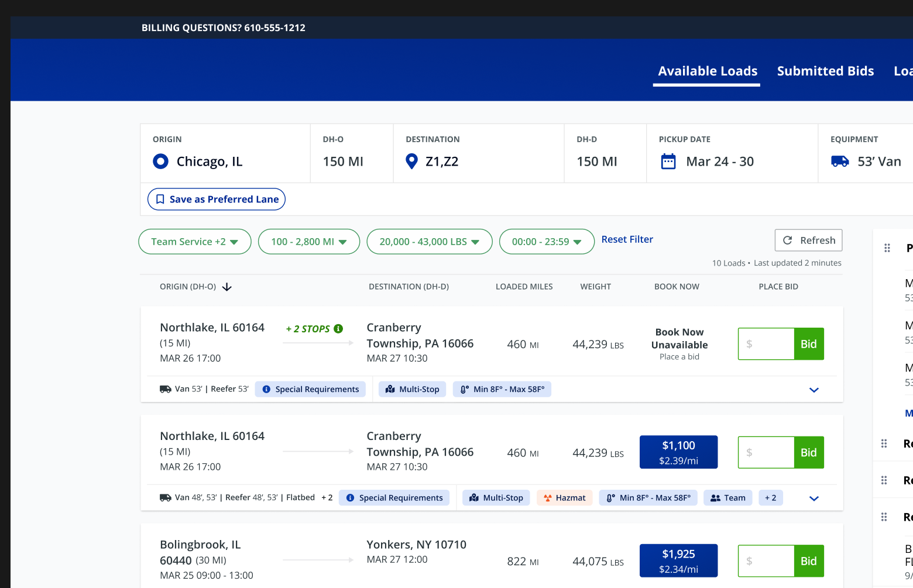The image size is (913, 588).
Task: Open the 00:00 - 23:59 time filter dropdown
Action: tap(547, 242)
